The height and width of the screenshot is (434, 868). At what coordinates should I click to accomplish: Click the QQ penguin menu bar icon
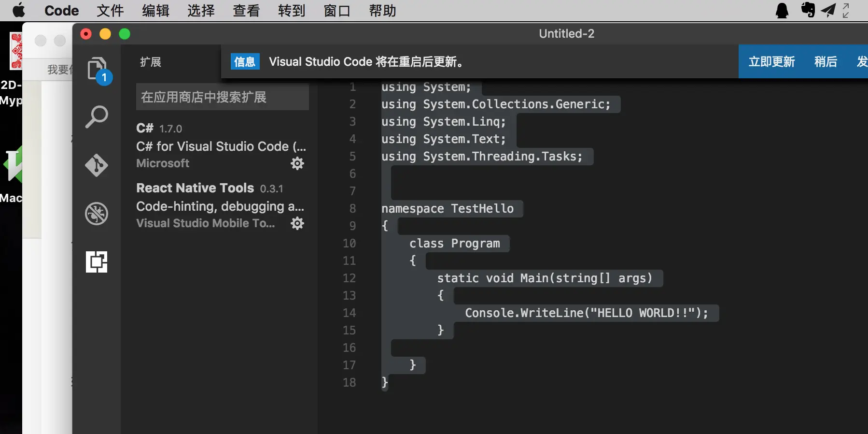(782, 10)
